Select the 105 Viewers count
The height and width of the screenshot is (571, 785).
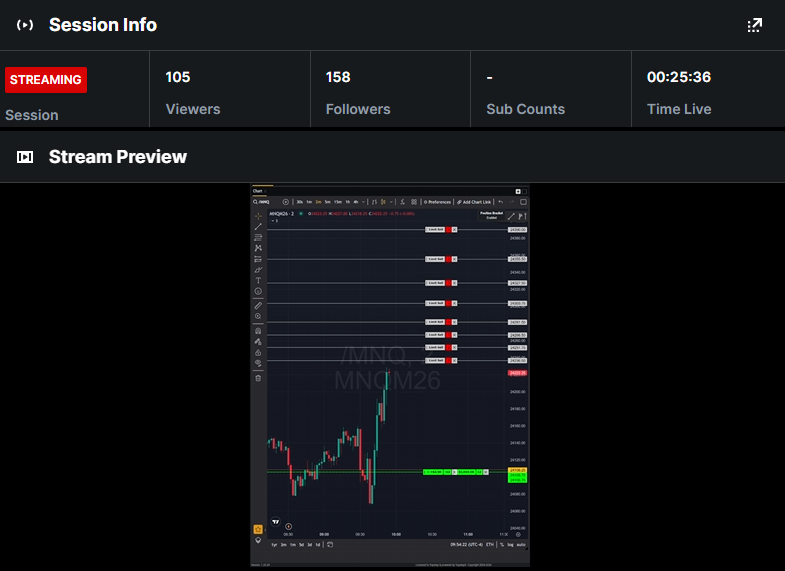pyautogui.click(x=178, y=77)
